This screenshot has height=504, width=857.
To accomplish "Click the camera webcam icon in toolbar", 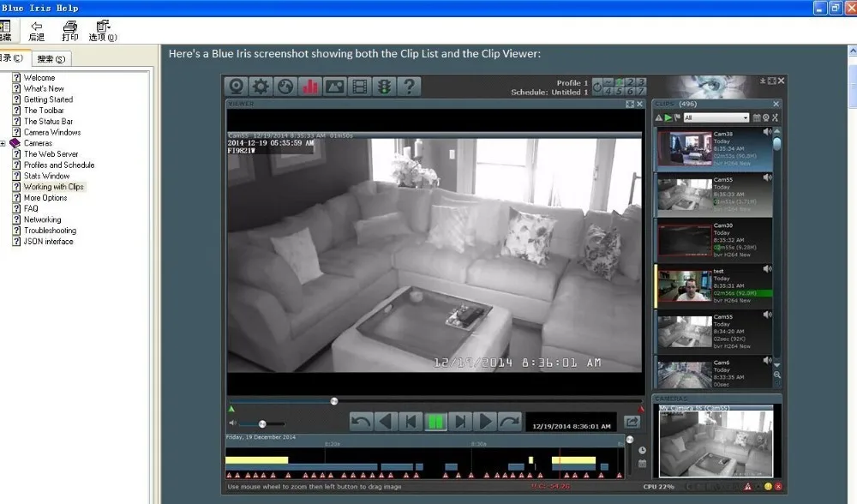I will (236, 87).
